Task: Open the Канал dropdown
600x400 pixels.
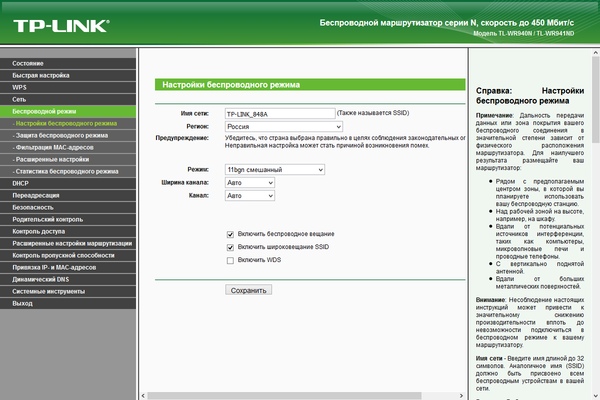Action: [x=249, y=196]
